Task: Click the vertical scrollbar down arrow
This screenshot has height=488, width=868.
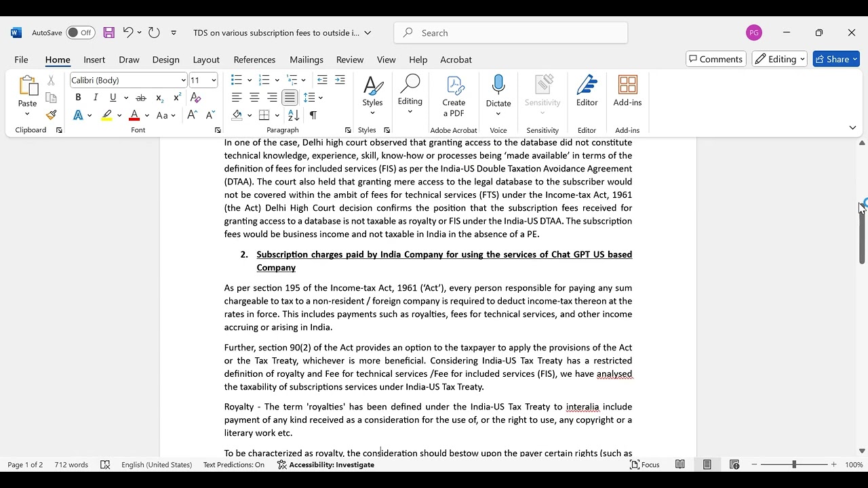Action: click(862, 451)
